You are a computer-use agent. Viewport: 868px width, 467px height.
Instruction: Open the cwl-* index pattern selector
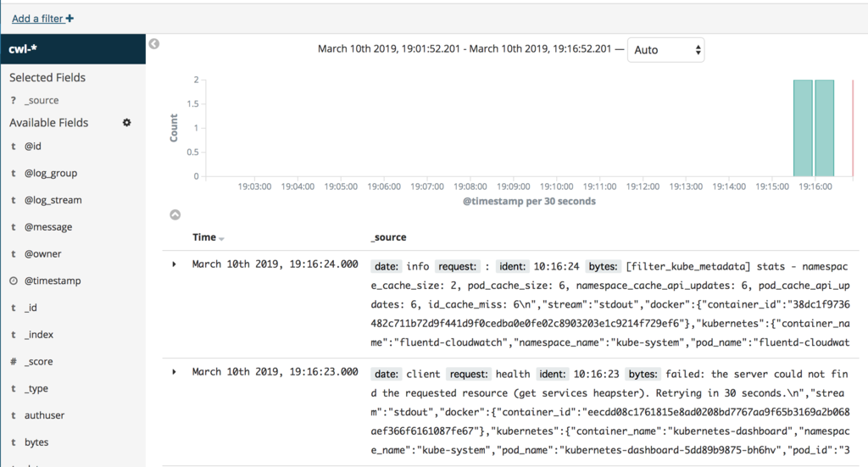pos(73,48)
